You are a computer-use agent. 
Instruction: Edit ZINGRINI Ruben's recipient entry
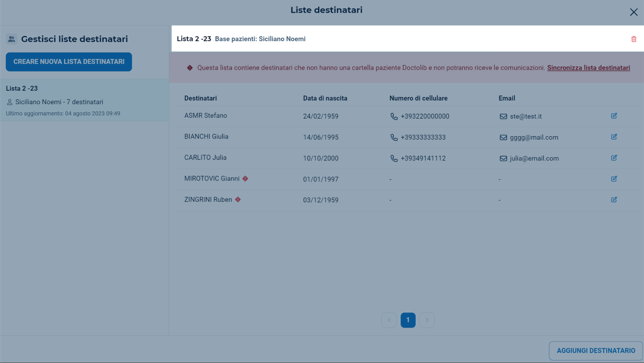point(614,200)
